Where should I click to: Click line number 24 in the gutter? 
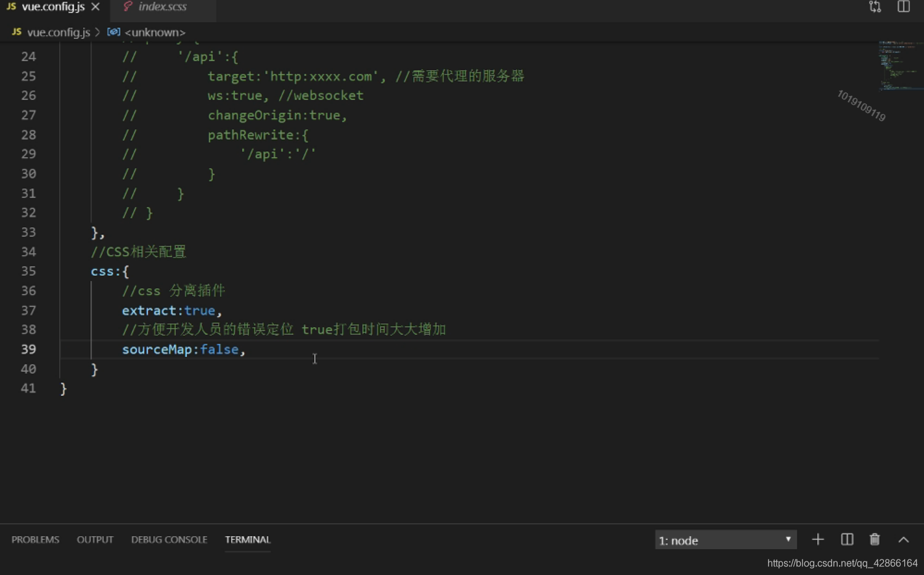[x=28, y=57]
